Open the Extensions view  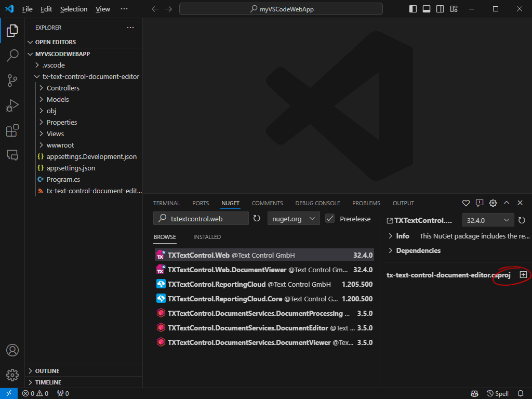click(12, 130)
